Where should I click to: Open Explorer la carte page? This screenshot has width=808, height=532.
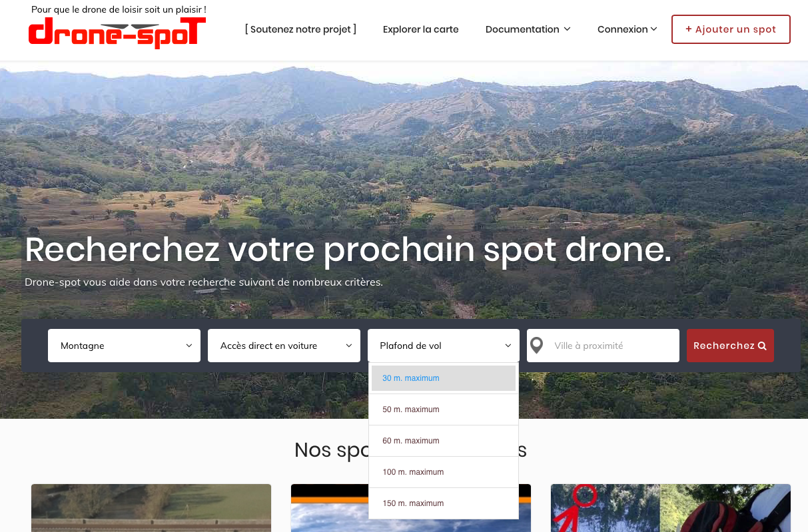pyautogui.click(x=421, y=29)
